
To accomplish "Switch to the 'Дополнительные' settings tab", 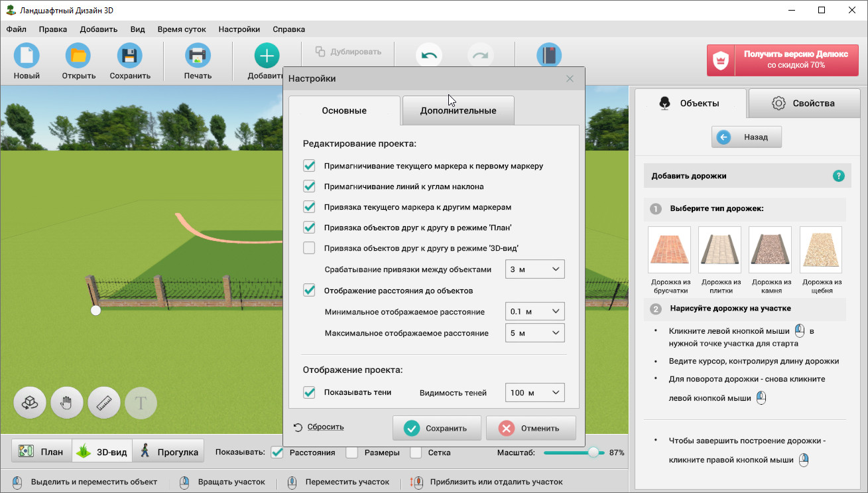I will coord(458,110).
